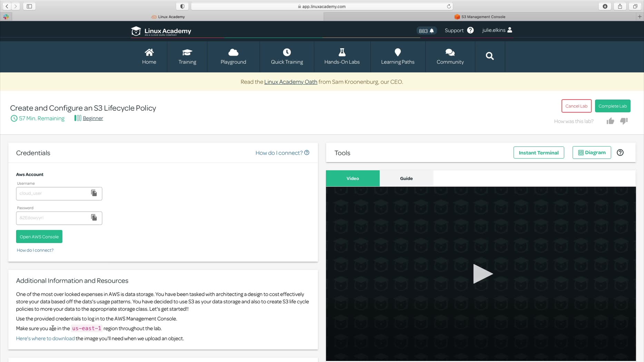
Task: Give the lab a thumbs down
Action: [x=624, y=121]
